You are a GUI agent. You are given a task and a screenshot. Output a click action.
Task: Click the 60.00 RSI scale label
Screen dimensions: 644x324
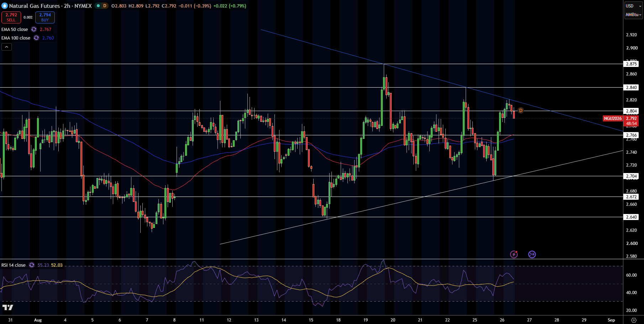[x=632, y=275]
